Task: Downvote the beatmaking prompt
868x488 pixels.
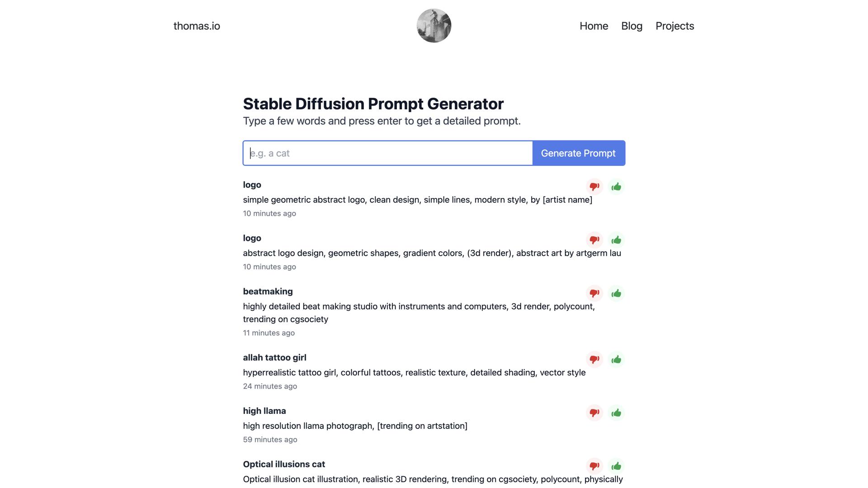Action: point(594,293)
